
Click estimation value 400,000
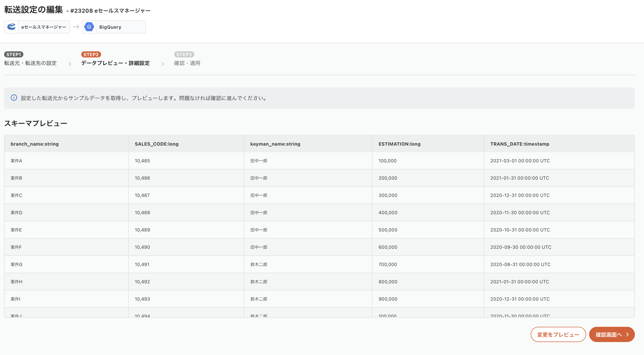[388, 212]
